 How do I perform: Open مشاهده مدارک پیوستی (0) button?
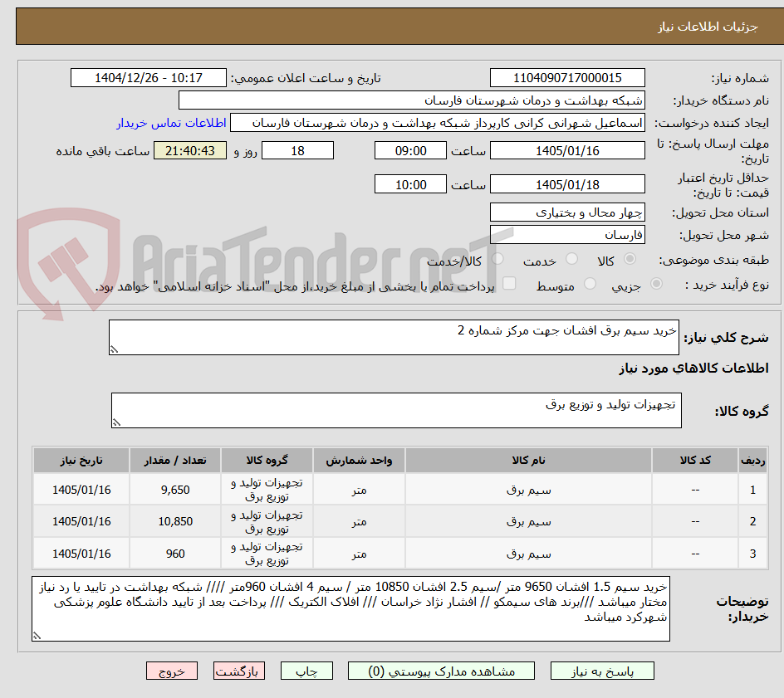tap(441, 671)
